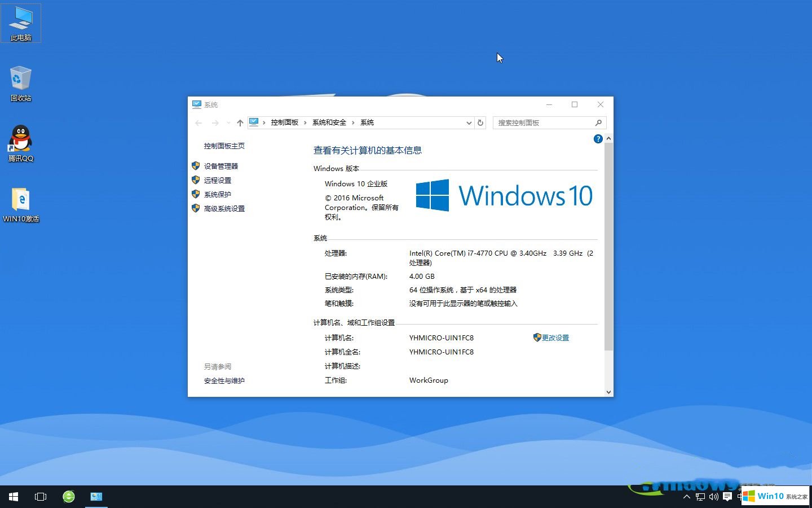Open the network tray icon
Image resolution: width=812 pixels, height=508 pixels.
[700, 497]
